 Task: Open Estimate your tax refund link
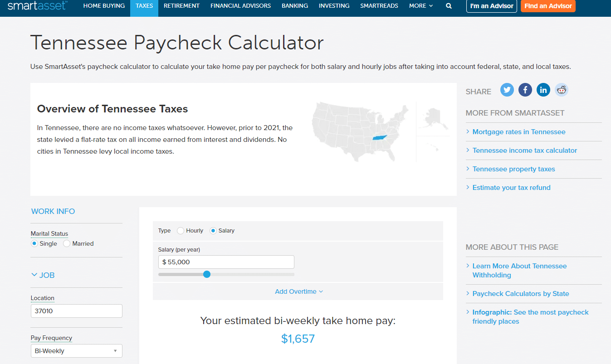coord(511,188)
